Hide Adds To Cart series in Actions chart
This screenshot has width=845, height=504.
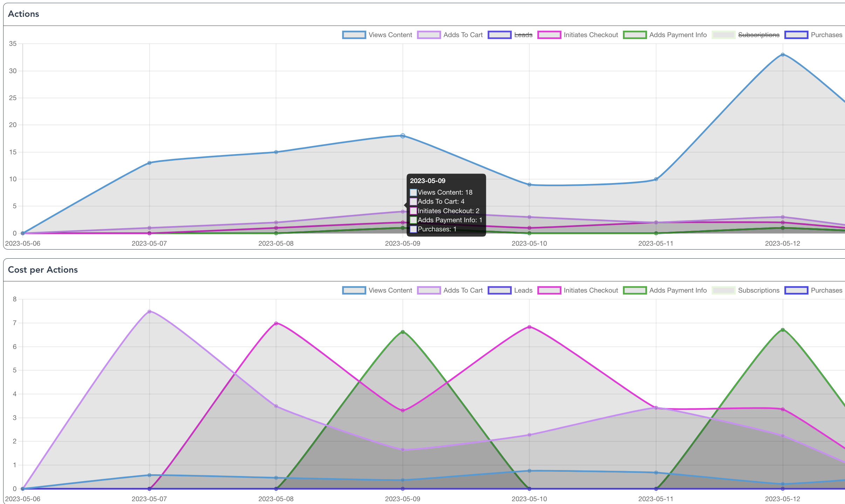[463, 35]
